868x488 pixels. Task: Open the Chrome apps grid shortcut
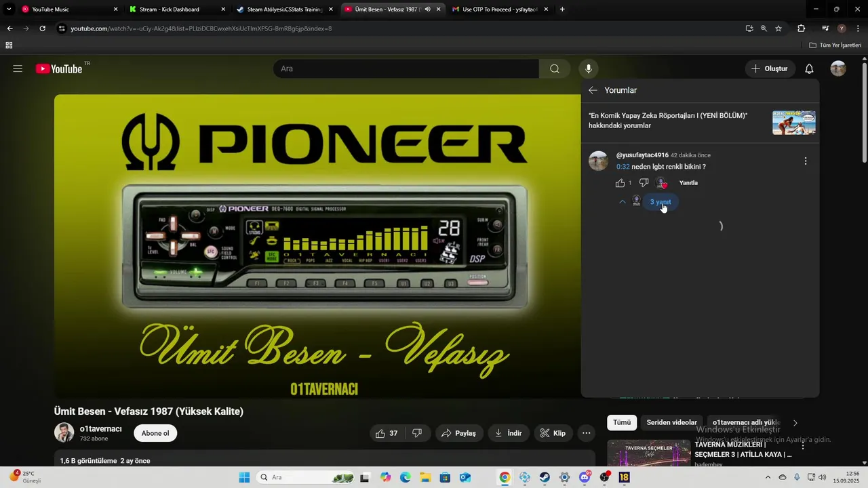pos(9,45)
